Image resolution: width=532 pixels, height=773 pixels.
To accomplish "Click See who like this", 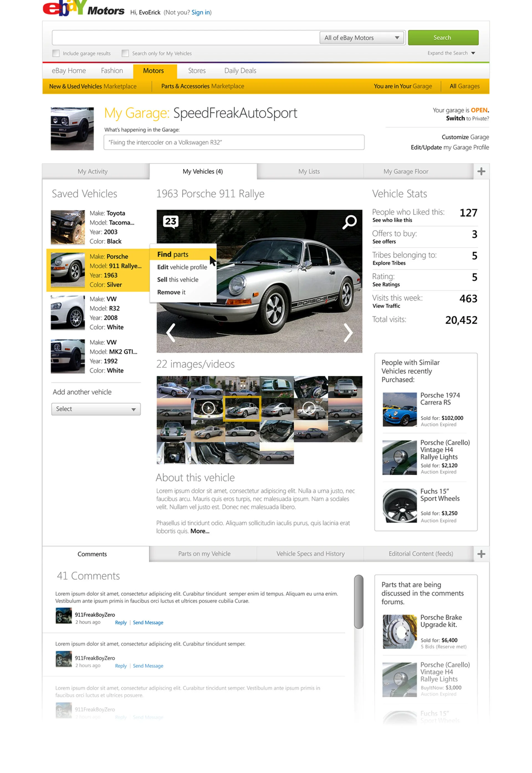I will (x=392, y=220).
